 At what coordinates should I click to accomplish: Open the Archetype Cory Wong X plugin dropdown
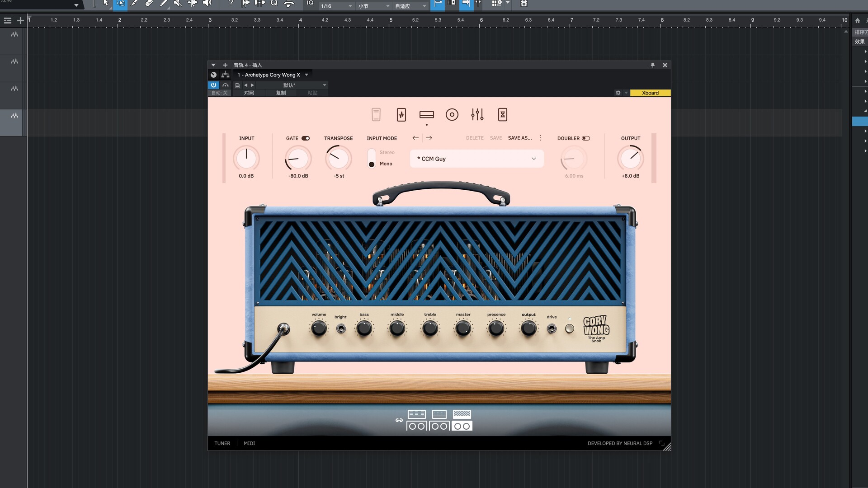[306, 75]
